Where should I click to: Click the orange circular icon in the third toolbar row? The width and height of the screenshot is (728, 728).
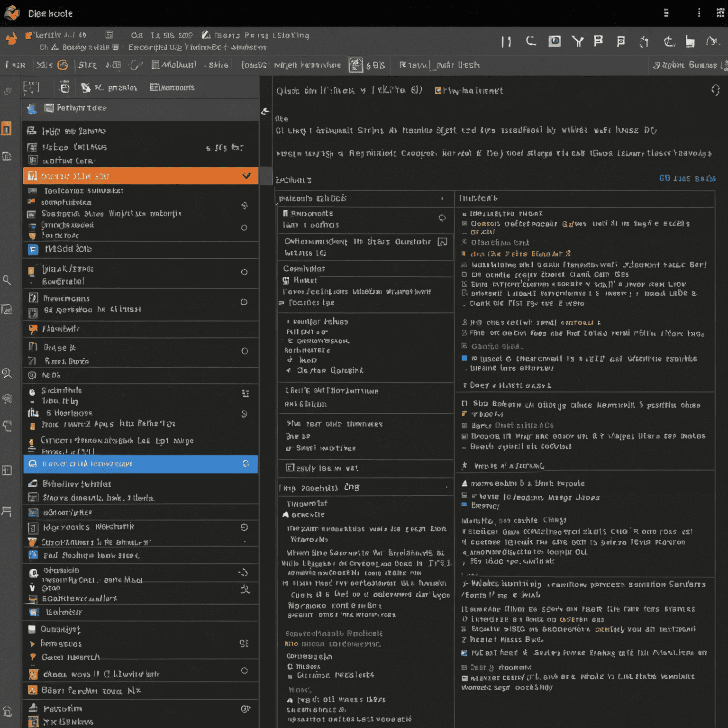63,65
